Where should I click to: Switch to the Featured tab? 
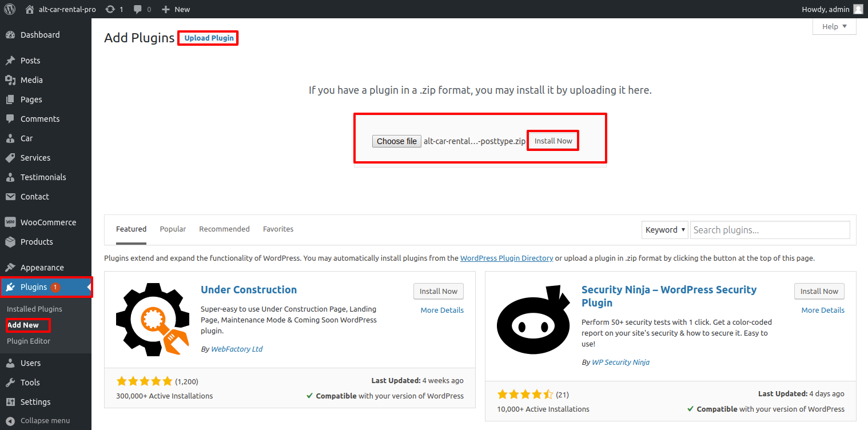pyautogui.click(x=131, y=229)
